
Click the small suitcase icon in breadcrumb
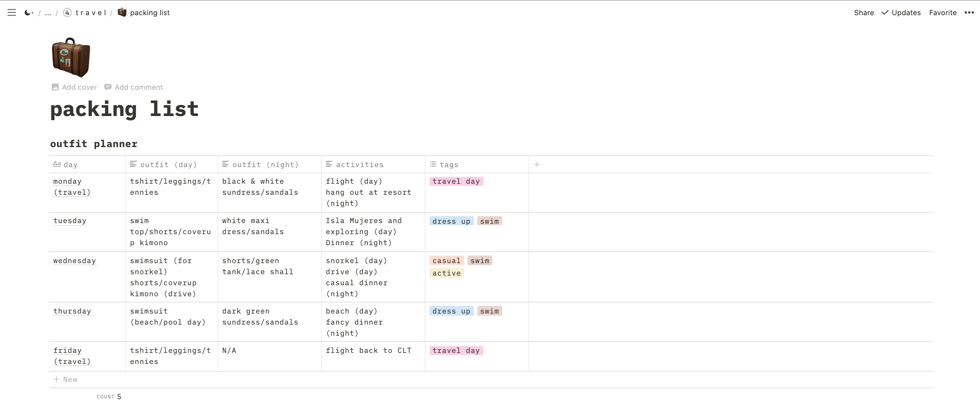pos(122,12)
